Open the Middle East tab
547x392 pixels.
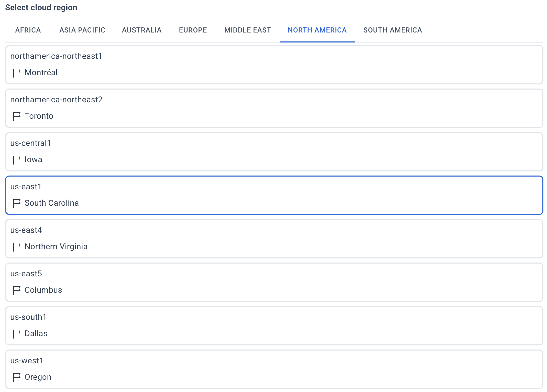[x=247, y=30]
